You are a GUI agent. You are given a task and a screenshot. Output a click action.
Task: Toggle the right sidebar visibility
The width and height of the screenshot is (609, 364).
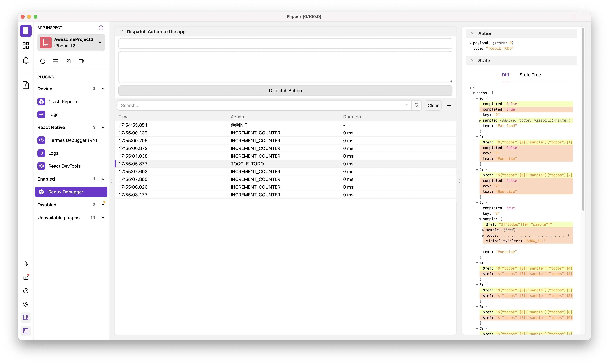pyautogui.click(x=26, y=317)
